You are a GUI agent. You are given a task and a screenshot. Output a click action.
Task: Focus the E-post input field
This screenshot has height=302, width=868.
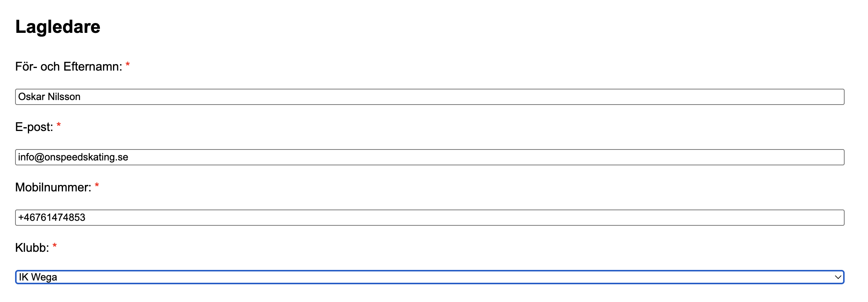coord(429,157)
